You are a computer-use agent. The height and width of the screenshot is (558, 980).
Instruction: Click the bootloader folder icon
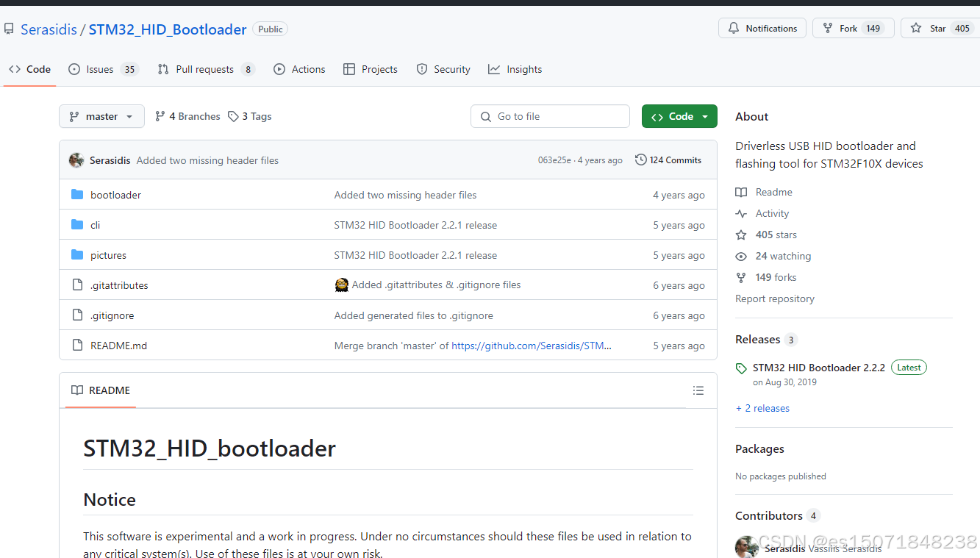click(77, 195)
